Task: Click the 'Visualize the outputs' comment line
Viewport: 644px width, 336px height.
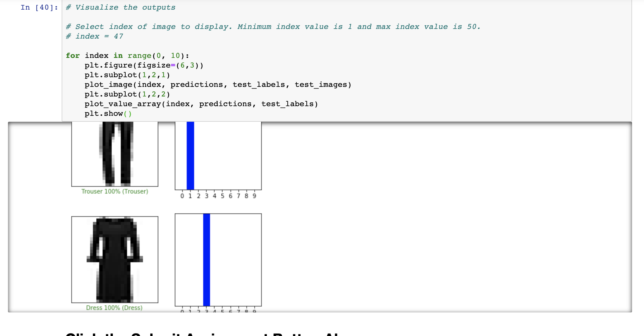Action: point(121,8)
